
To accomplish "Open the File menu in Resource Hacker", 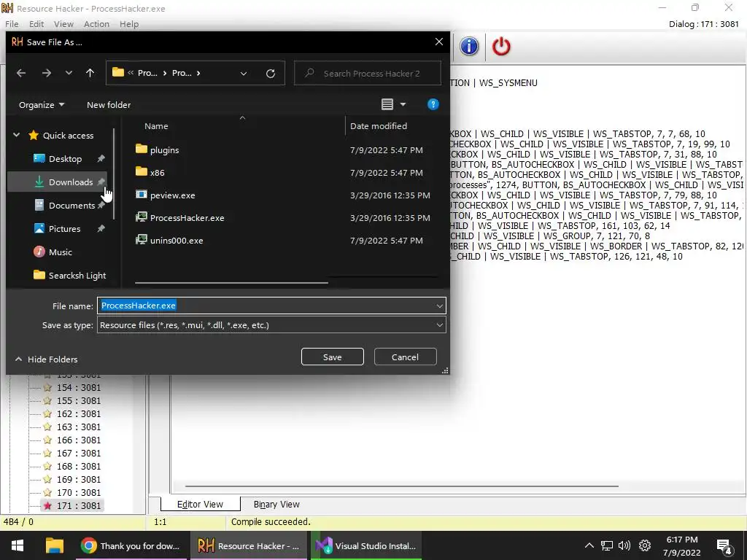I will coord(12,24).
